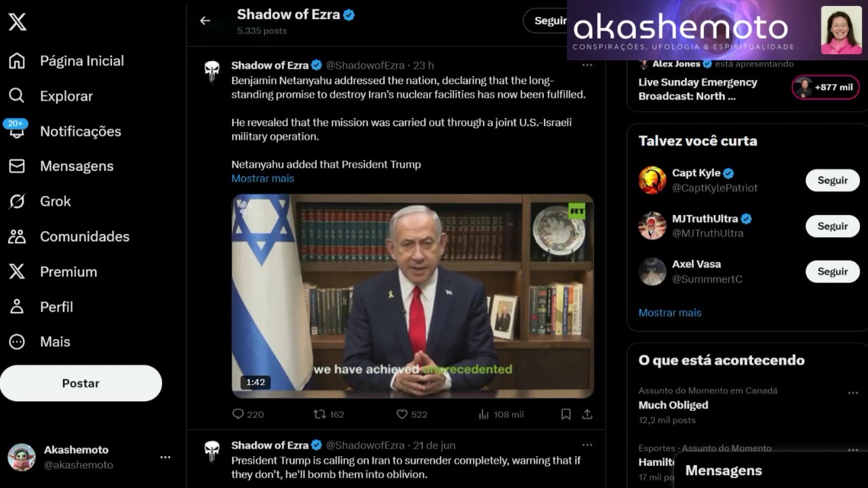Image resolution: width=868 pixels, height=488 pixels.
Task: Expand post text with Mostrar mais
Action: pyautogui.click(x=262, y=178)
